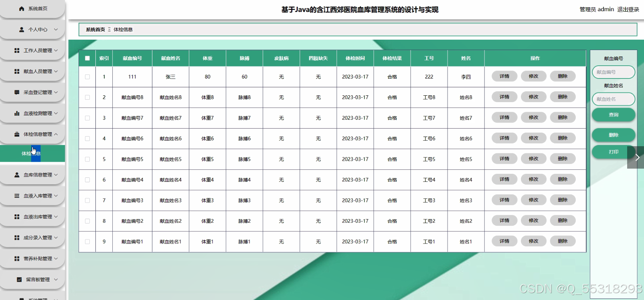Toggle the select-all checkbox in table header
The width and height of the screenshot is (644, 300).
pyautogui.click(x=87, y=58)
